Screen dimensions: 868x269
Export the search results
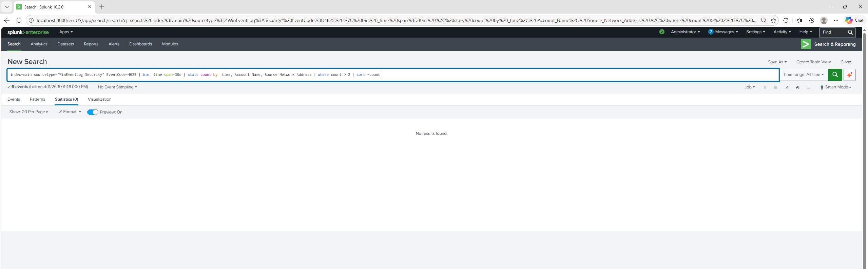[808, 87]
